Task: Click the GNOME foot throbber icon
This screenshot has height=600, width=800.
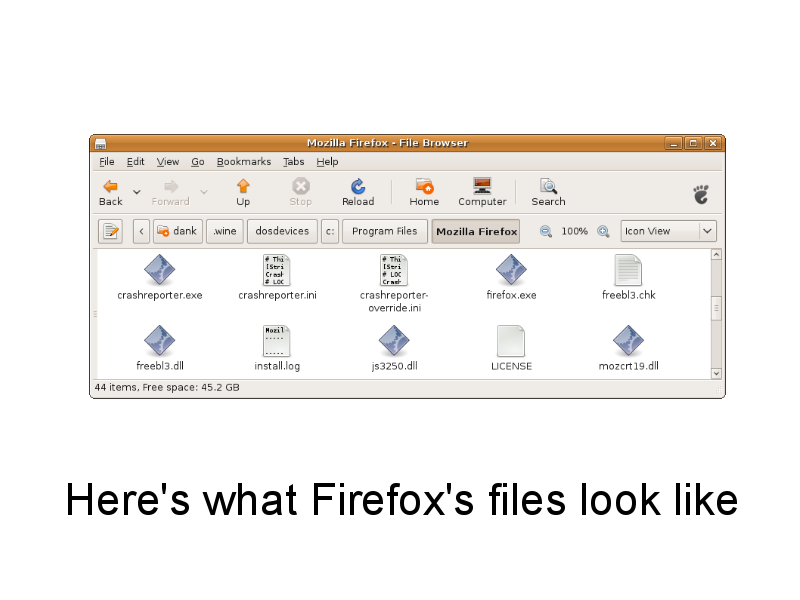Action: click(701, 194)
